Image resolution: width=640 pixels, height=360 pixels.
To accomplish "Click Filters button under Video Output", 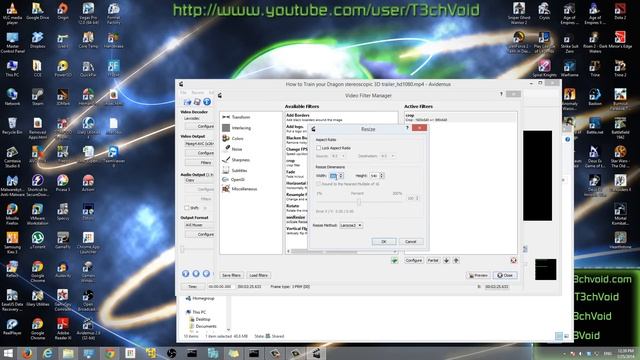I will 200,162.
